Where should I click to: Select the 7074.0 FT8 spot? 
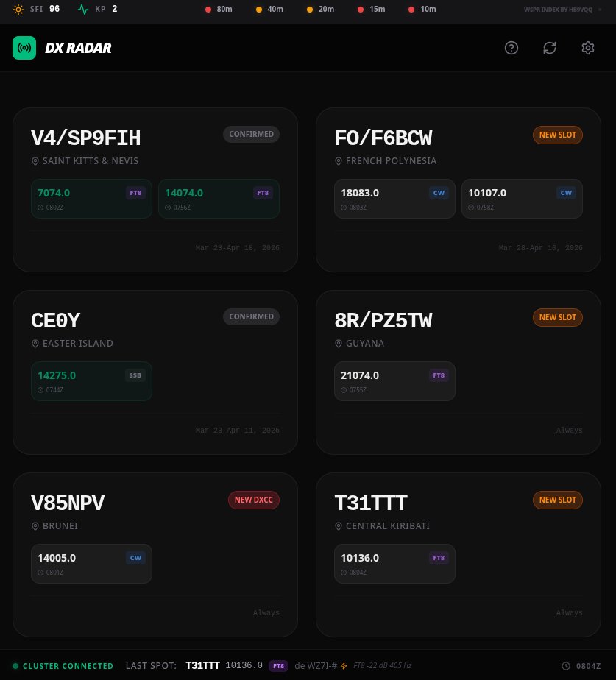91,199
